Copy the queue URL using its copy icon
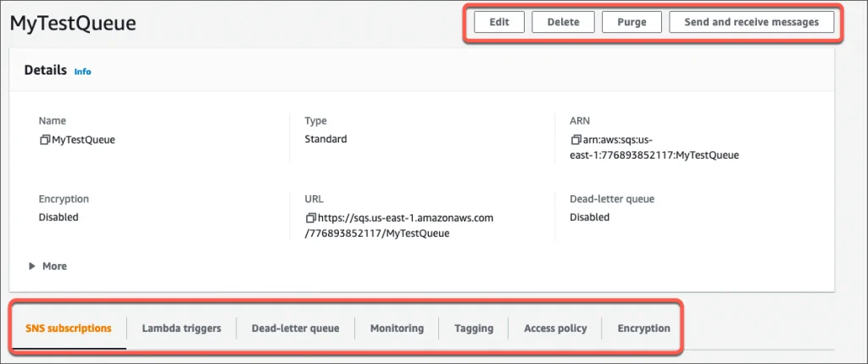 (310, 218)
